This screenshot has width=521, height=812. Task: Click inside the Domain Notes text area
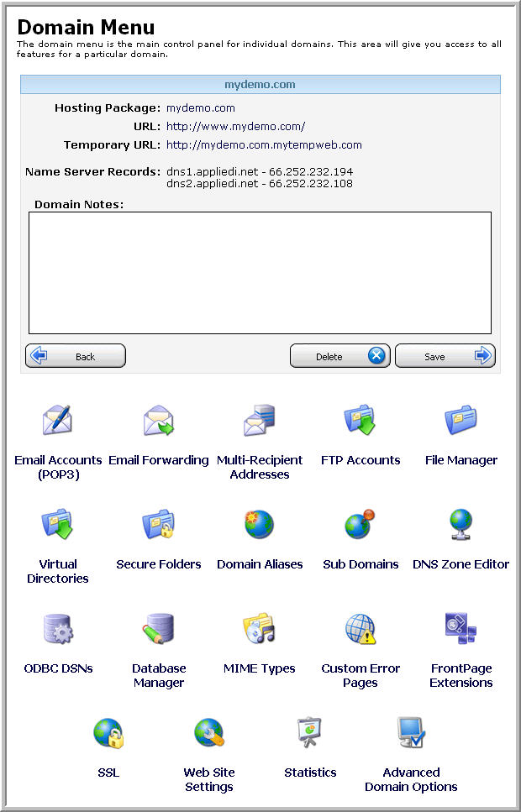260,273
